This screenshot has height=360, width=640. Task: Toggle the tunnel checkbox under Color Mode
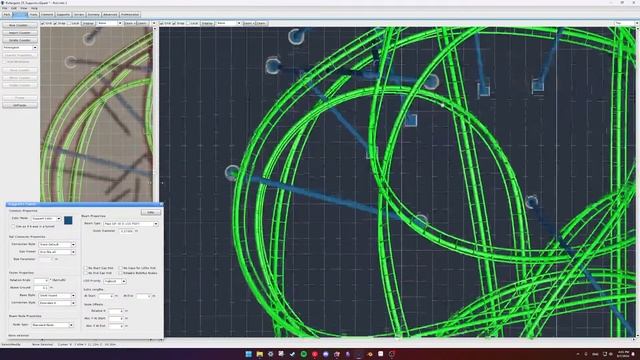pyautogui.click(x=13, y=226)
